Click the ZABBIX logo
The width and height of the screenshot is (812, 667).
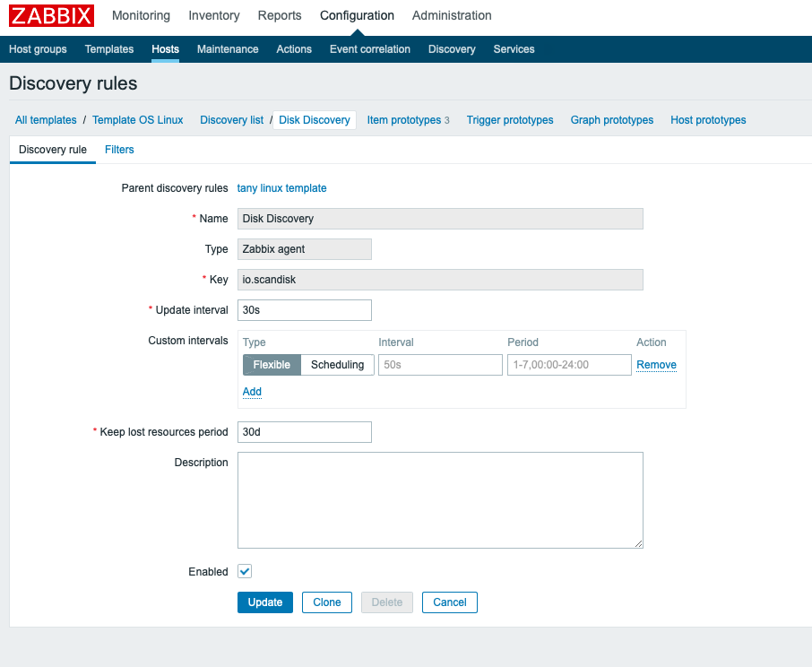(x=51, y=15)
